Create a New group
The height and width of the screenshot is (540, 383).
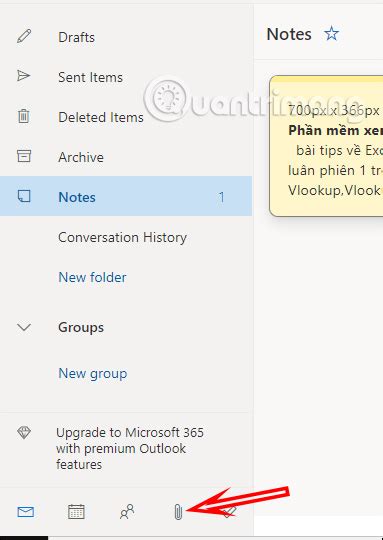pyautogui.click(x=93, y=373)
